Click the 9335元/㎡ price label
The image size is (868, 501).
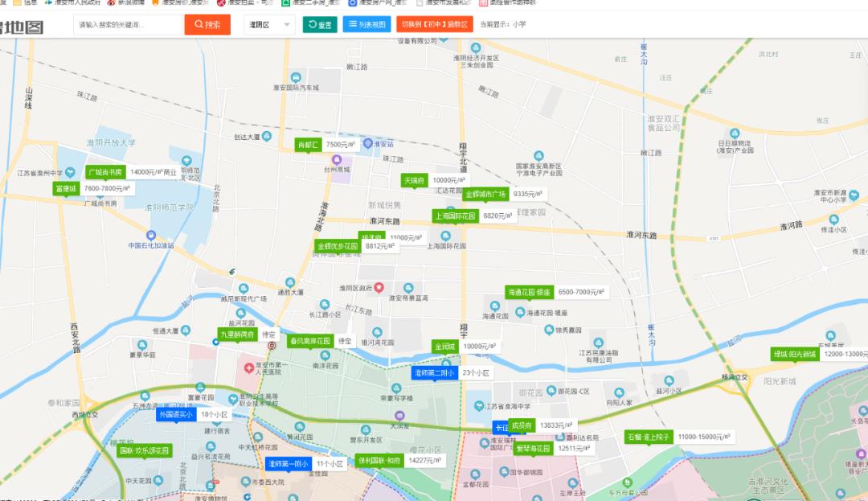pyautogui.click(x=527, y=195)
